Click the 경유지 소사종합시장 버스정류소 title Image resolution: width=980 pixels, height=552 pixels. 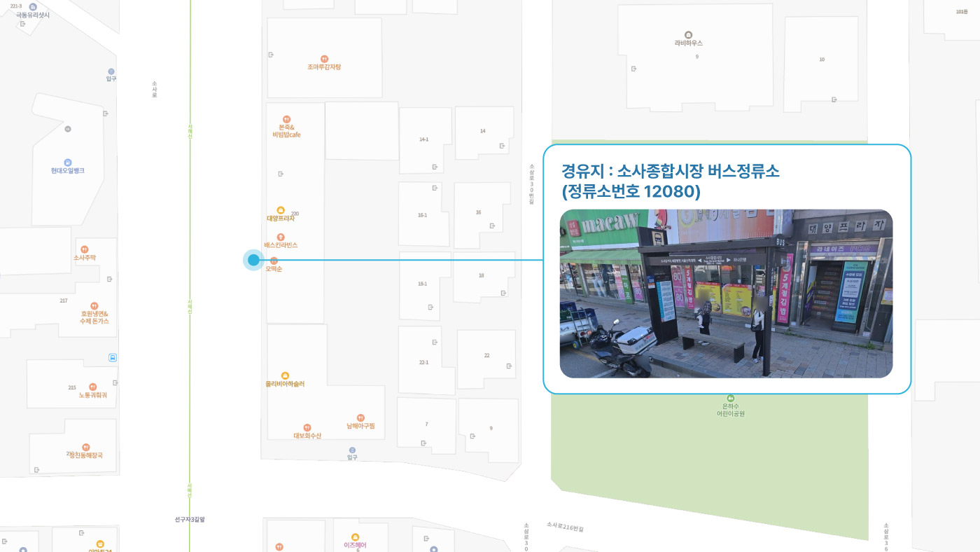[671, 171]
